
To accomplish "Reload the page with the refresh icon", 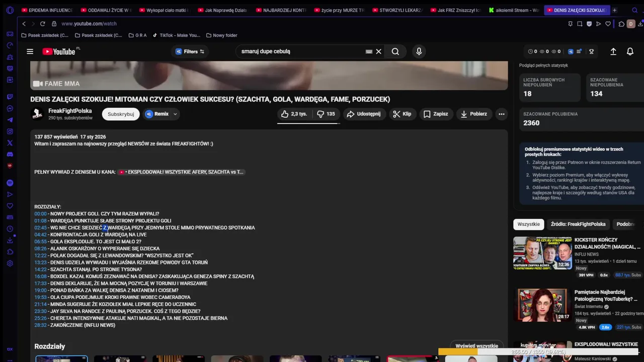I will tap(42, 24).
